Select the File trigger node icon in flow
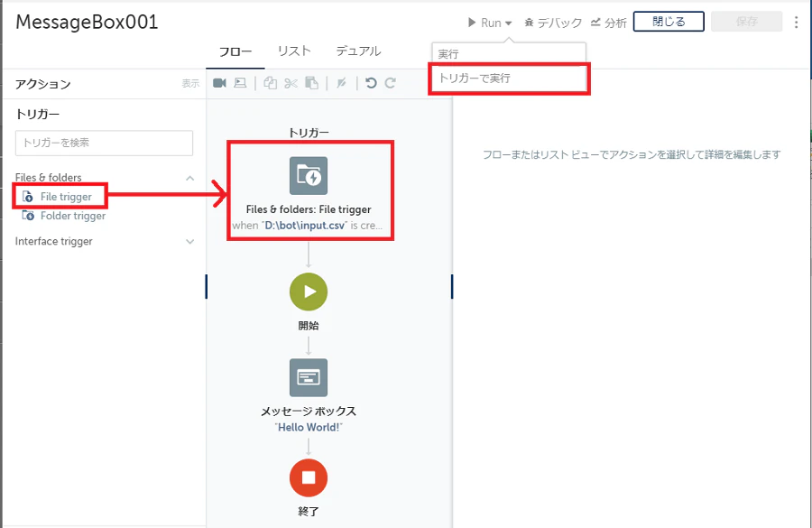Screen dimensions: 812x528 tap(309, 176)
